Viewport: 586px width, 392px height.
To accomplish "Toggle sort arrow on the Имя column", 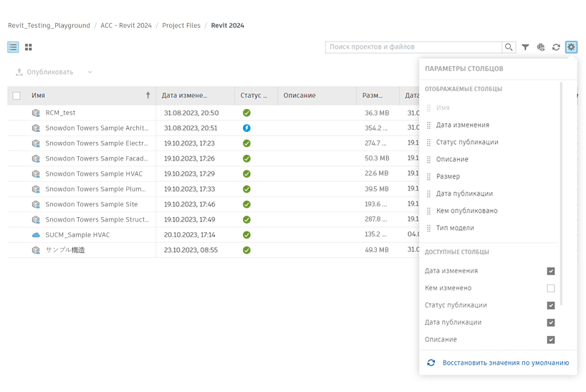I will (x=148, y=95).
